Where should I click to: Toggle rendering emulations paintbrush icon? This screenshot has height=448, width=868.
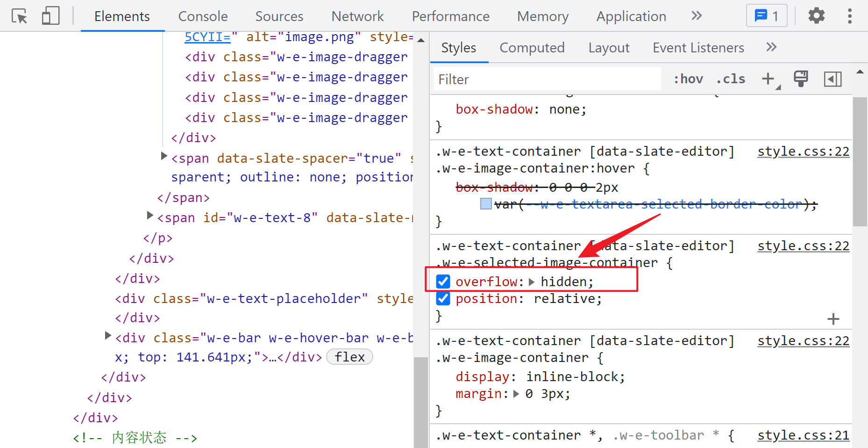801,79
